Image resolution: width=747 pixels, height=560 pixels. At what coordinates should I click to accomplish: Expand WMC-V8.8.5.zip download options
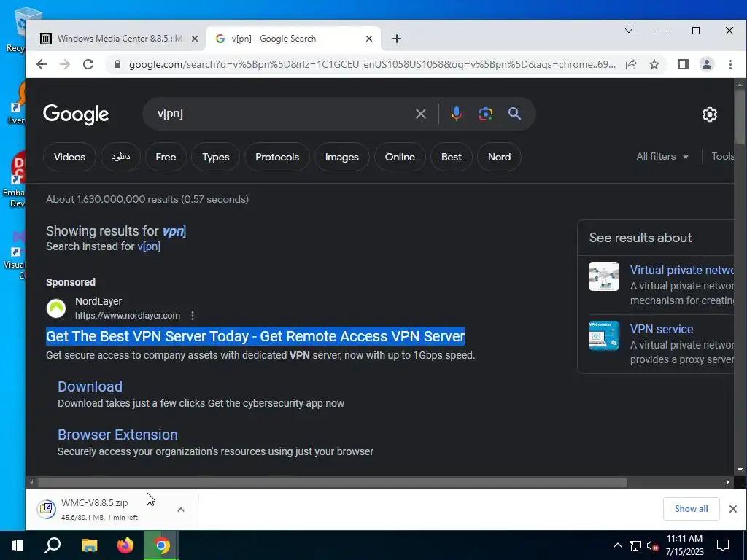pyautogui.click(x=181, y=510)
